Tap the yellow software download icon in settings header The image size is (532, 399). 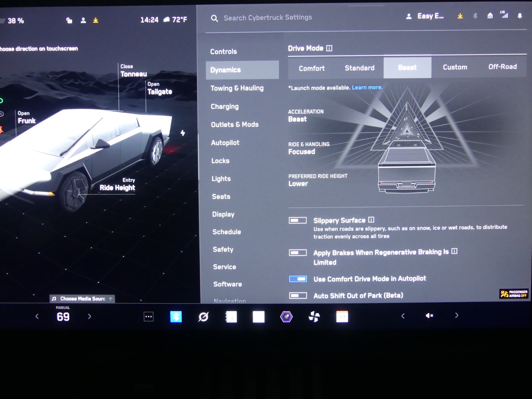tap(460, 16)
